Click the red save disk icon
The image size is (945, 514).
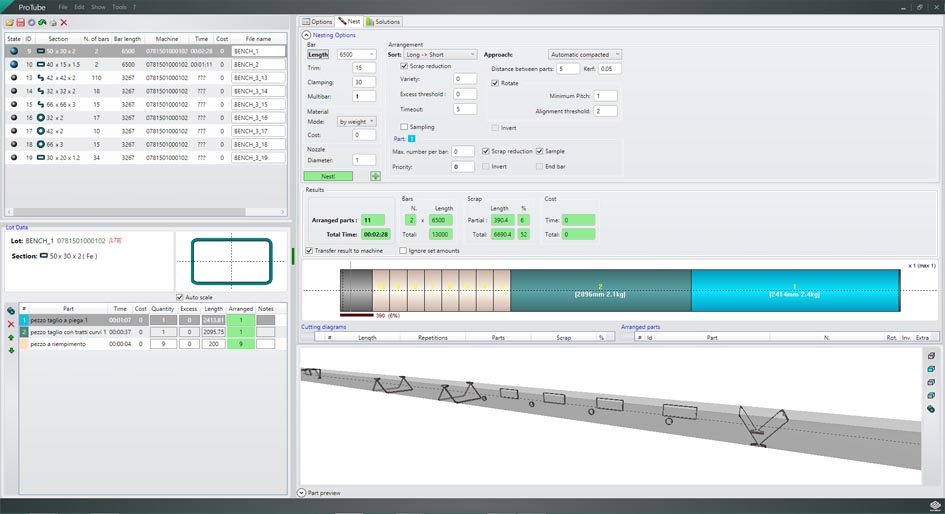tap(20, 22)
